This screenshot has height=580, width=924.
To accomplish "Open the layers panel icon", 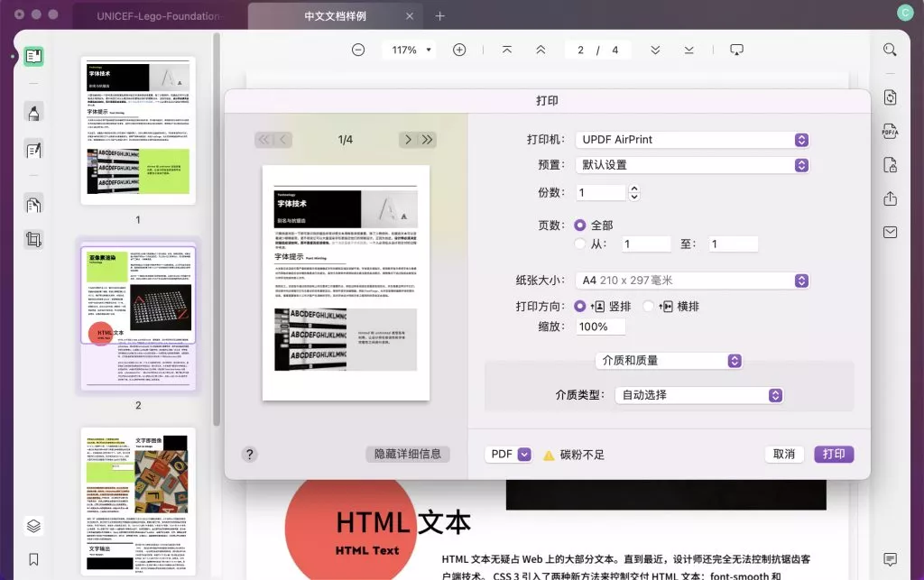I will point(33,525).
